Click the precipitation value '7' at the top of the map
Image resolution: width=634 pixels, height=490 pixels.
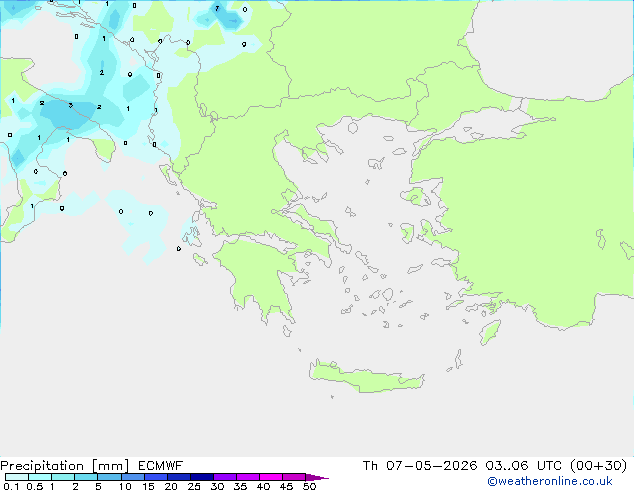point(217,8)
